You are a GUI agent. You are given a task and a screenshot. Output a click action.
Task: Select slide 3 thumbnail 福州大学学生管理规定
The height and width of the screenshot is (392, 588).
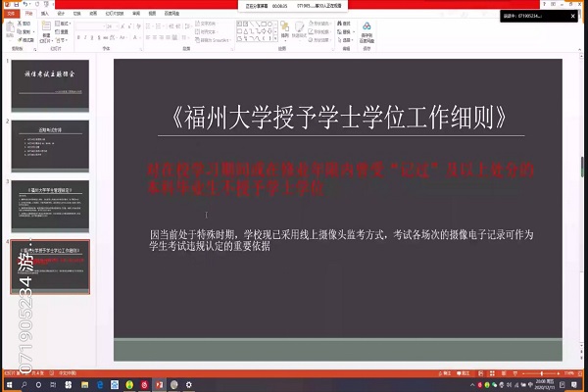click(x=50, y=206)
